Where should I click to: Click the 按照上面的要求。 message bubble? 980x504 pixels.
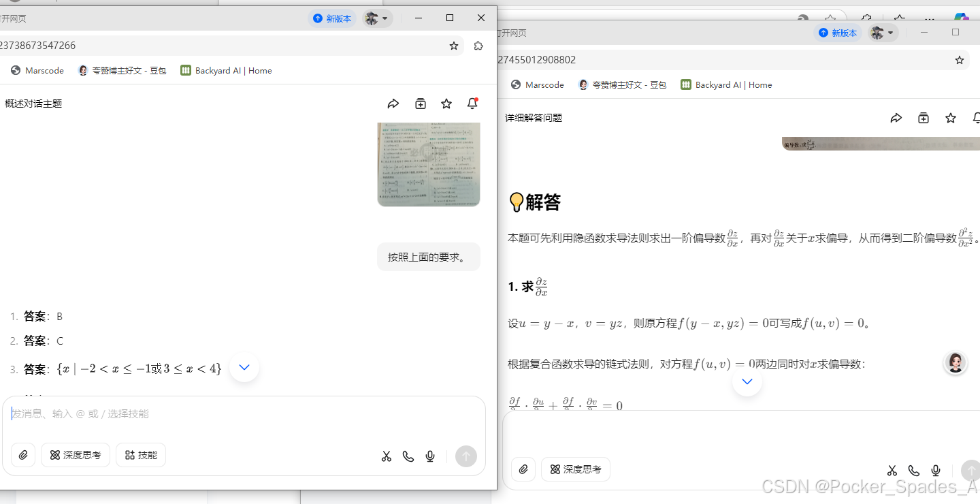click(429, 257)
